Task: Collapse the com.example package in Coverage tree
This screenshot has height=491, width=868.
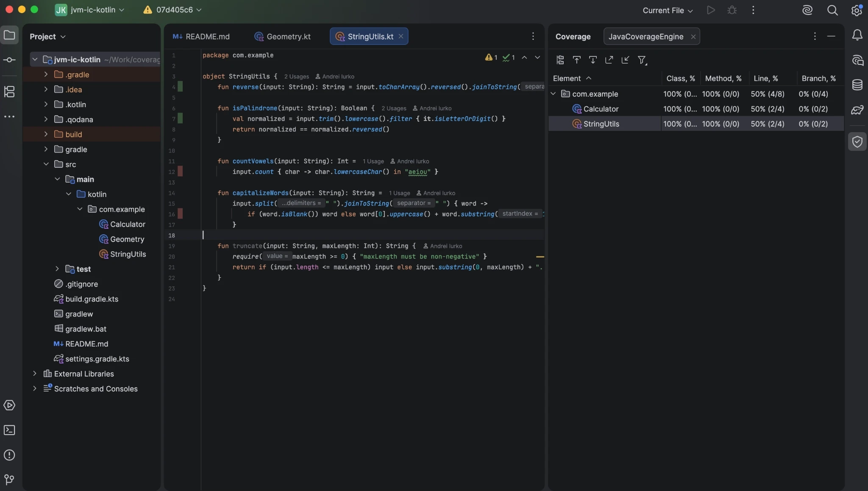Action: pos(554,94)
